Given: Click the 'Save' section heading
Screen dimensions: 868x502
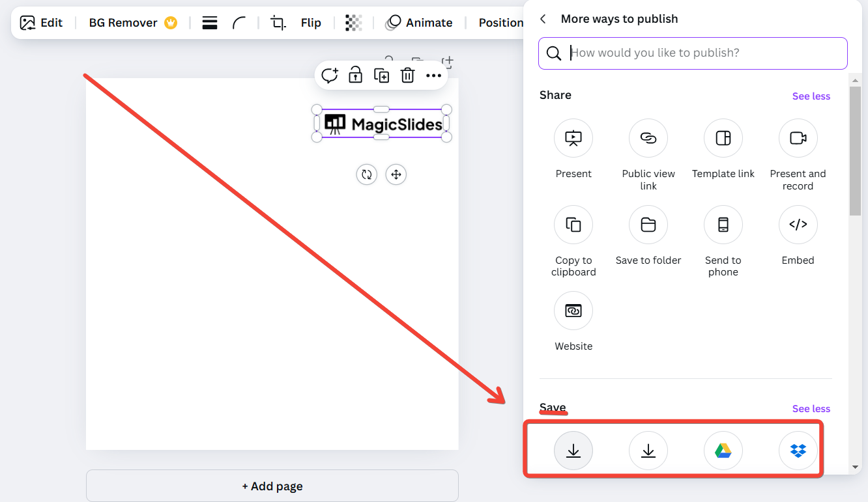Looking at the screenshot, I should [x=553, y=408].
